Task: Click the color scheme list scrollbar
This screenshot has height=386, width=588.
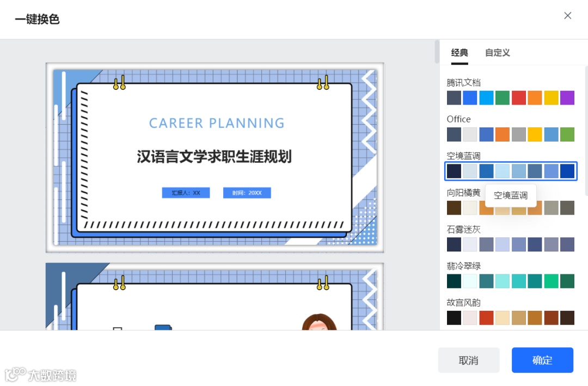Action: (586, 131)
